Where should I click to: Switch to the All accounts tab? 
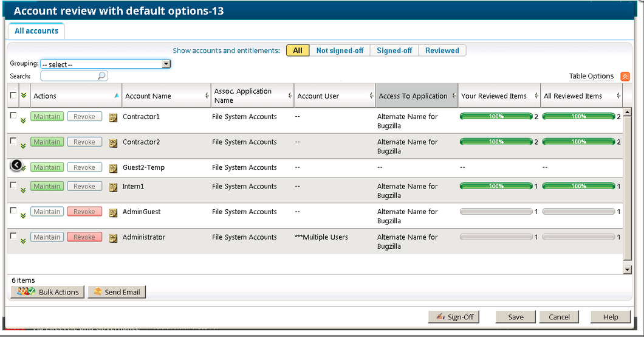[36, 31]
